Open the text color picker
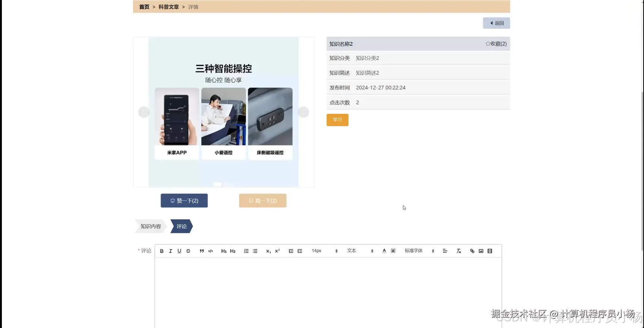The image size is (644, 328). point(384,251)
